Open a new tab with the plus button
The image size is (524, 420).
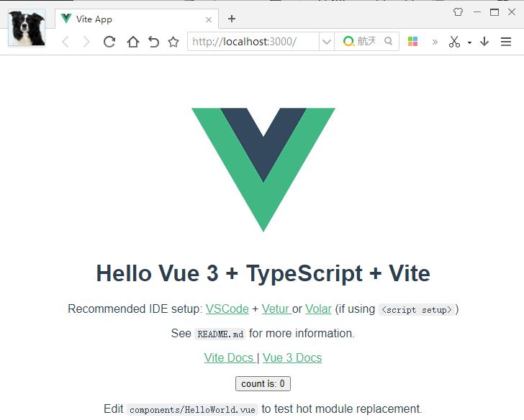coord(232,19)
